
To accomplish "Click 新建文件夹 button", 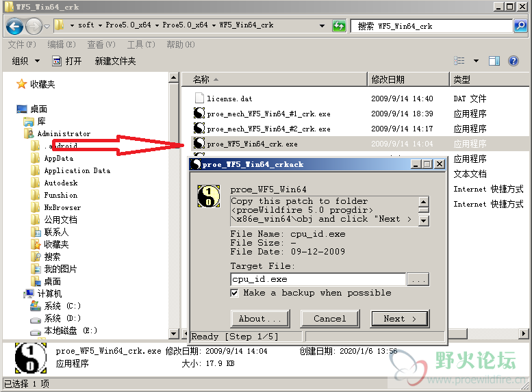I will point(115,61).
